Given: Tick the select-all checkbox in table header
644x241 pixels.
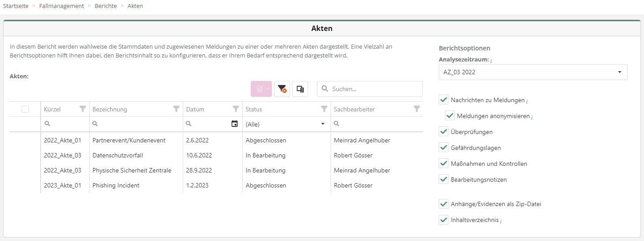Looking at the screenshot, I should [25, 109].
